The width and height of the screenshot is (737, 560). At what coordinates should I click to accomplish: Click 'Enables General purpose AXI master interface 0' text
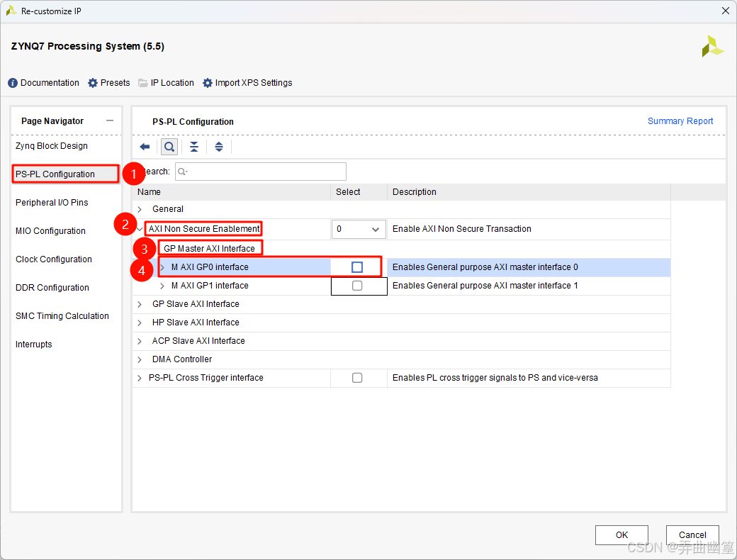pos(485,267)
